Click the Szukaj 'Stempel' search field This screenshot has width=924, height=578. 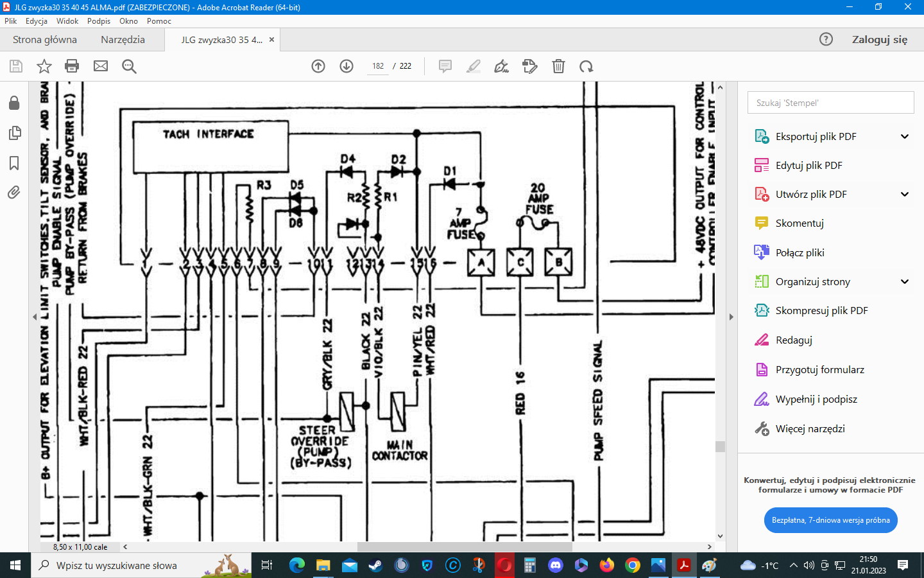click(830, 103)
